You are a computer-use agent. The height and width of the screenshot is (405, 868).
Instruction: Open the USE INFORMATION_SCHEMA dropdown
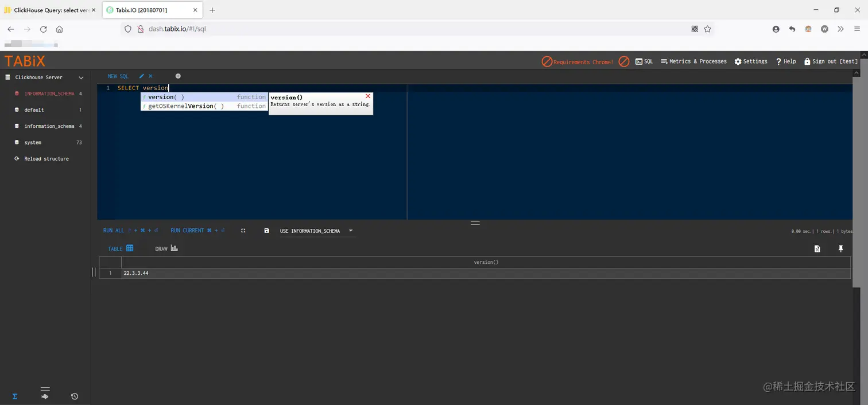[x=316, y=231]
